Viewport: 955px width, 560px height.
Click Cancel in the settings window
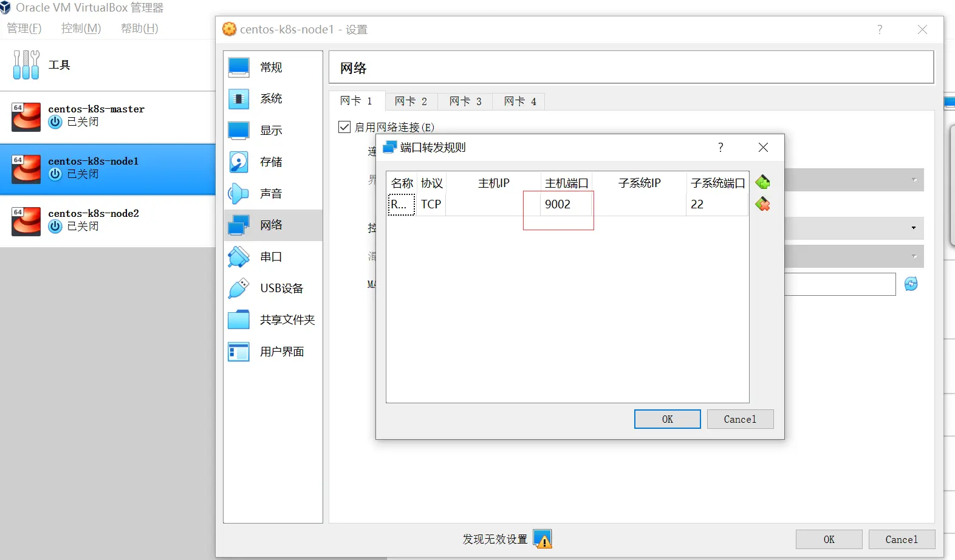pyautogui.click(x=902, y=539)
